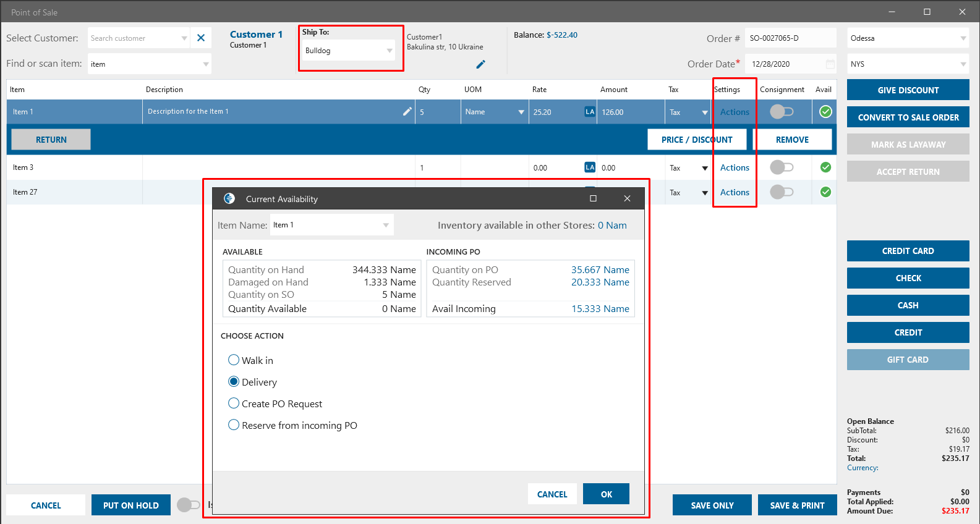Click the Avail Incoming value 15.333 Name
Image resolution: width=980 pixels, height=524 pixels.
pos(600,309)
